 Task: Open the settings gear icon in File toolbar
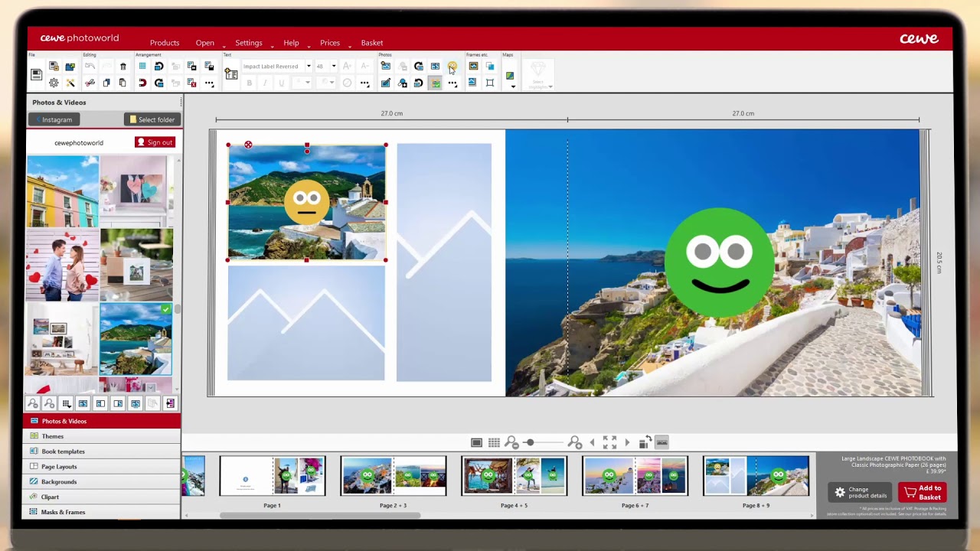click(x=54, y=83)
